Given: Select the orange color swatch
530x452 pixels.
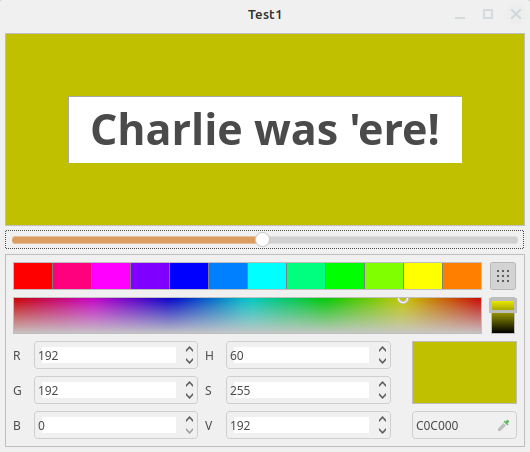Looking at the screenshot, I should tap(462, 276).
